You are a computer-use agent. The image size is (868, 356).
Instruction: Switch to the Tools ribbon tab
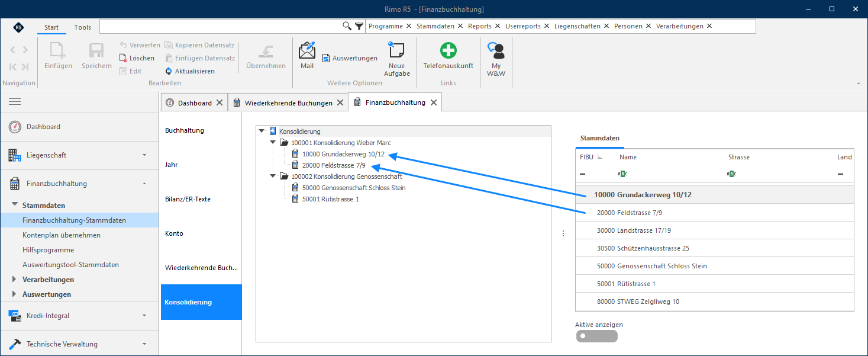[83, 27]
